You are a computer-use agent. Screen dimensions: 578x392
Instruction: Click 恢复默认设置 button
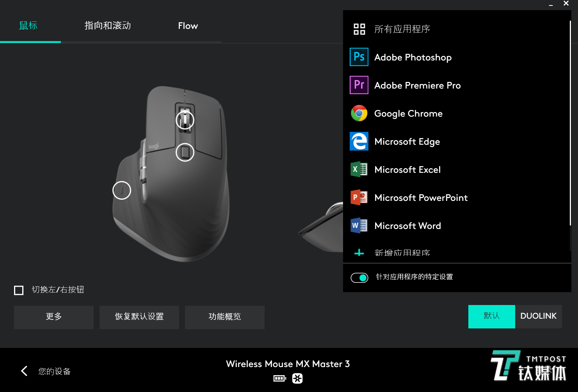pos(139,317)
